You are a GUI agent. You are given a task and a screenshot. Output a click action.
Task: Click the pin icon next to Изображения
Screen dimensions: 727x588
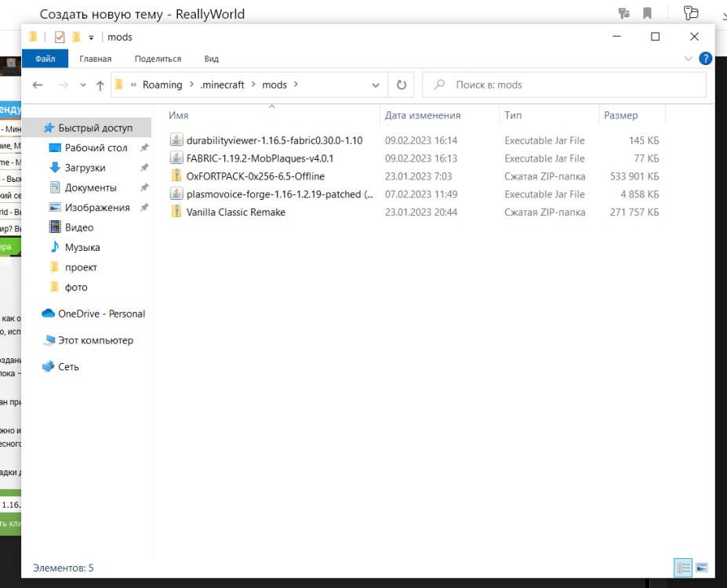144,208
